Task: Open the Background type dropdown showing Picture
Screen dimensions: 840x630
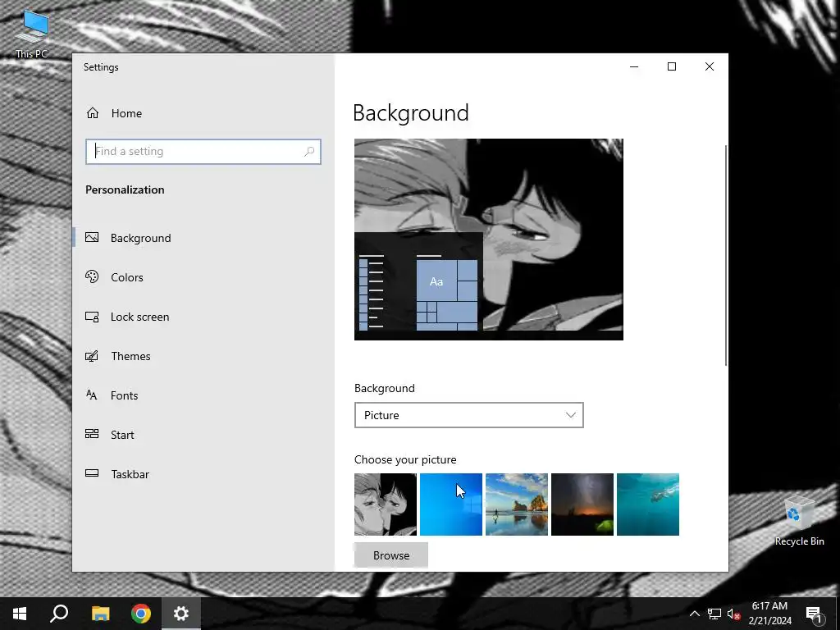Action: click(468, 415)
